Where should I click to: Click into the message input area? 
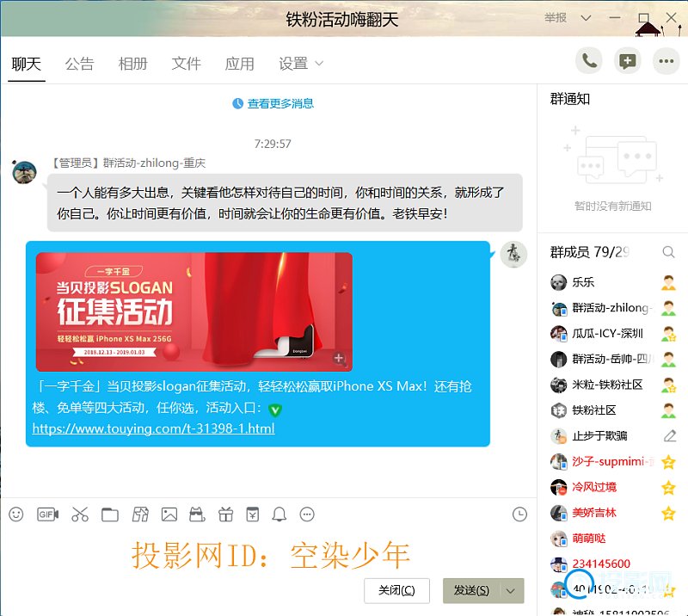[268, 554]
